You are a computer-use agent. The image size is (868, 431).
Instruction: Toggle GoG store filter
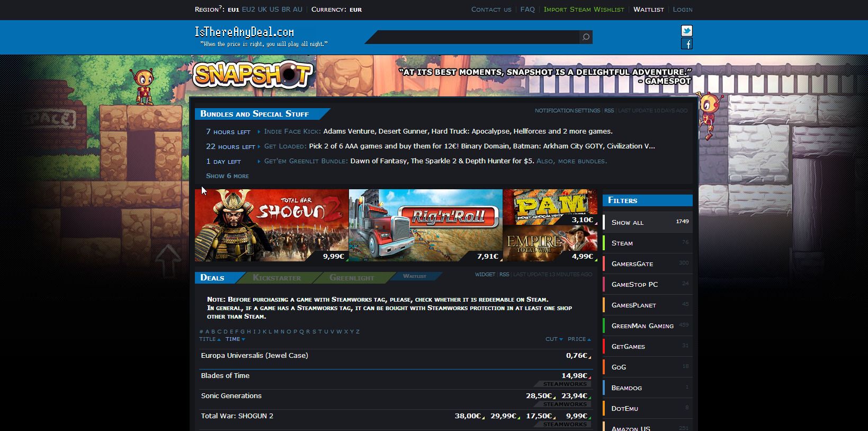point(647,367)
